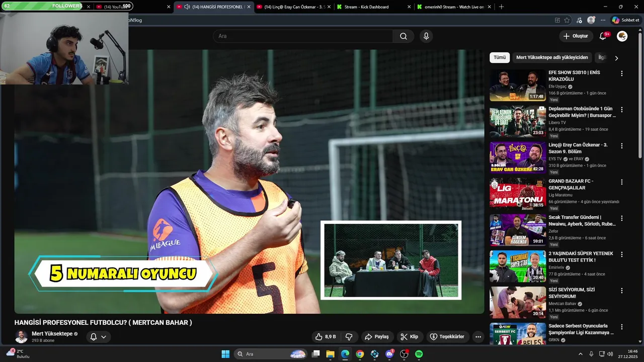644x362 pixels.
Task: Open Sıcak Transfer Gündemi video thumbnail
Action: point(518,230)
